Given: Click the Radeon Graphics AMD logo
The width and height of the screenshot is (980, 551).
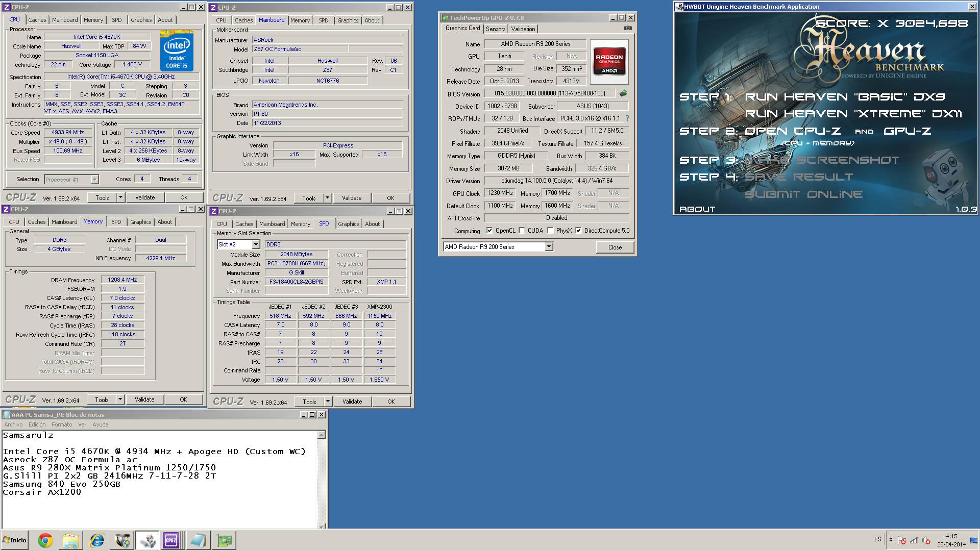Looking at the screenshot, I should click(609, 62).
